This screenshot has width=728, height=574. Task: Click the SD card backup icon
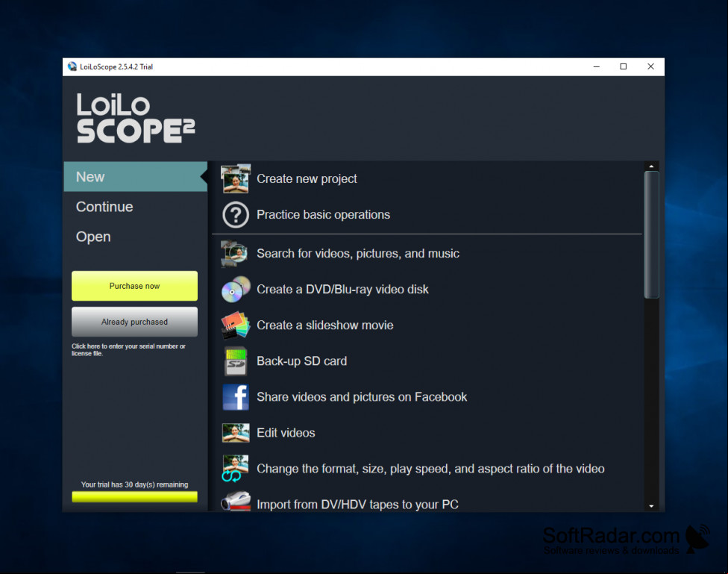(236, 361)
